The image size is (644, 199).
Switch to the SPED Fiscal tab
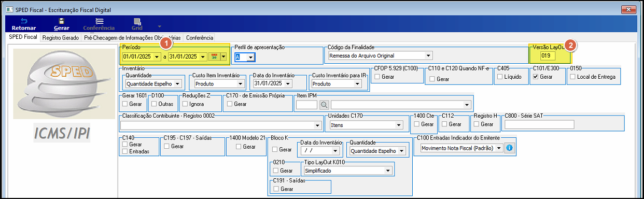tap(23, 38)
